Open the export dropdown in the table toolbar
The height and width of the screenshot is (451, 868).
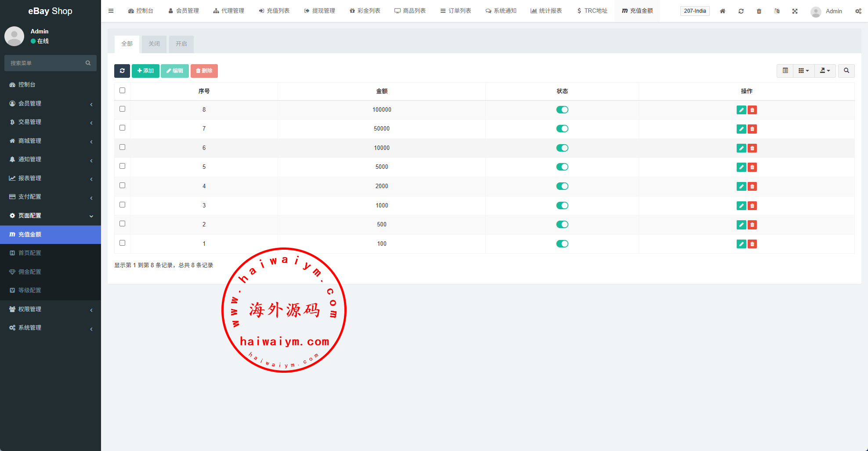(825, 71)
